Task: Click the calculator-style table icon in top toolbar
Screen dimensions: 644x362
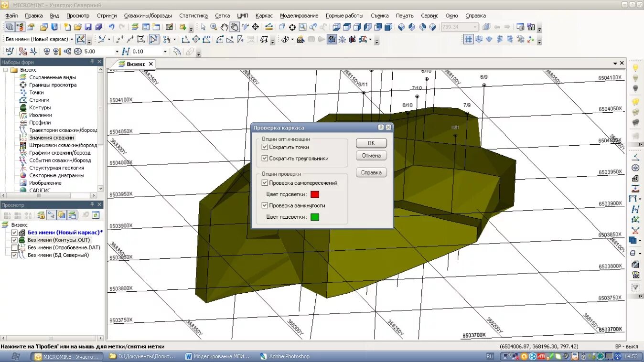Action: [169, 27]
